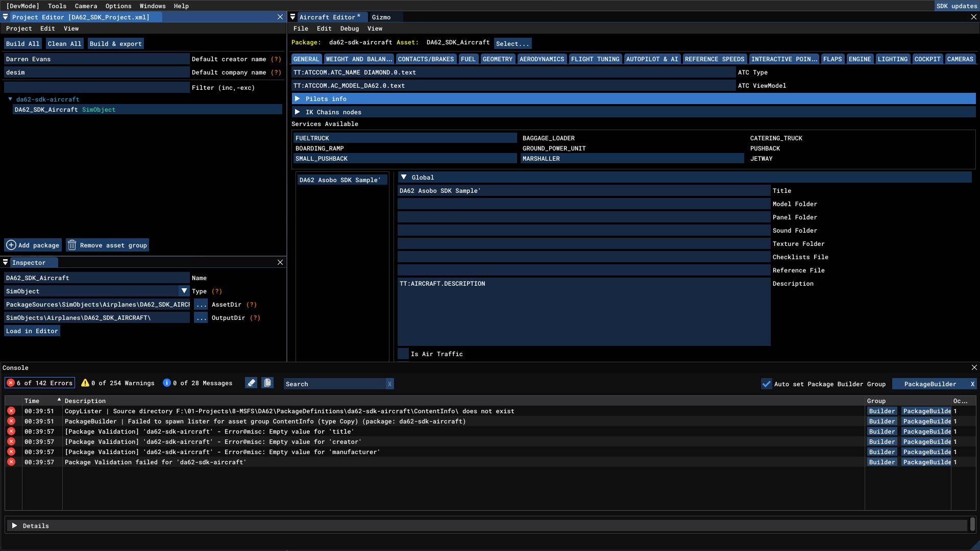This screenshot has height=551, width=980.
Task: Toggle the Is Air Traffic checkbox
Action: (x=403, y=354)
